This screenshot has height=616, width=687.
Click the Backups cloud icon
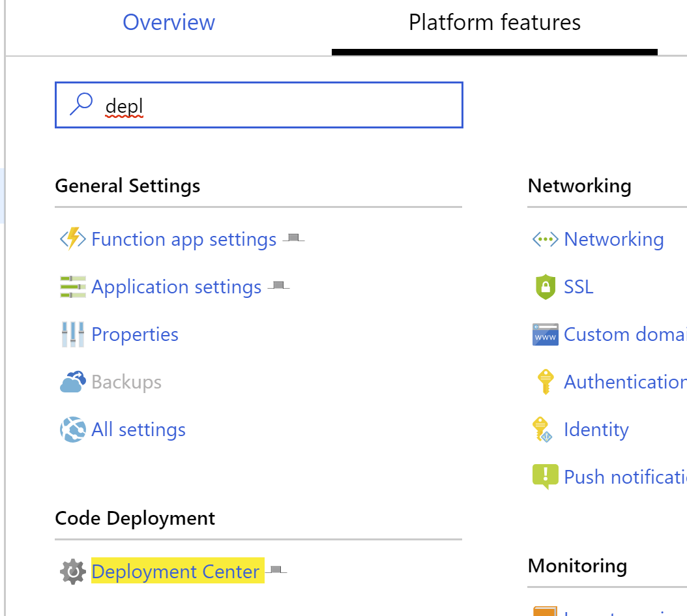(72, 381)
